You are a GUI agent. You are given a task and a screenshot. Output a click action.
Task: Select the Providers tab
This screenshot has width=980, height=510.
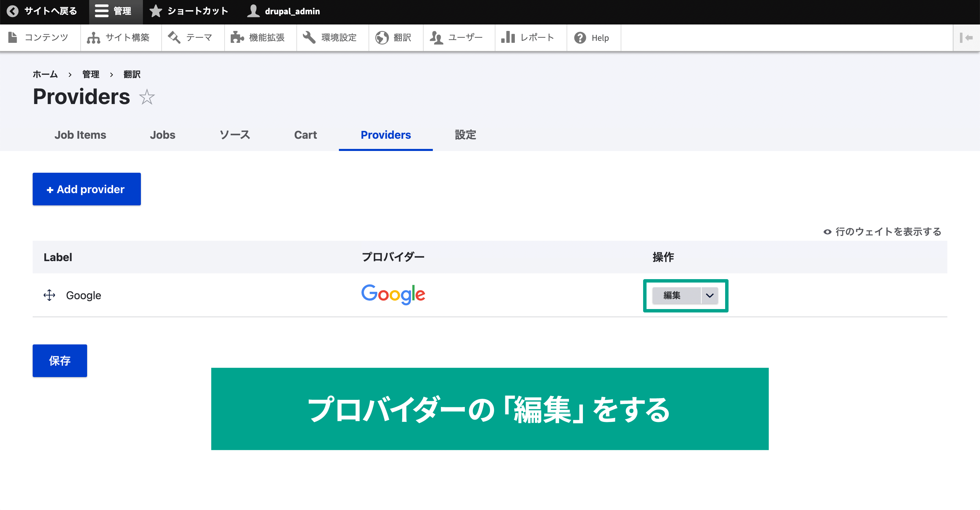click(386, 135)
